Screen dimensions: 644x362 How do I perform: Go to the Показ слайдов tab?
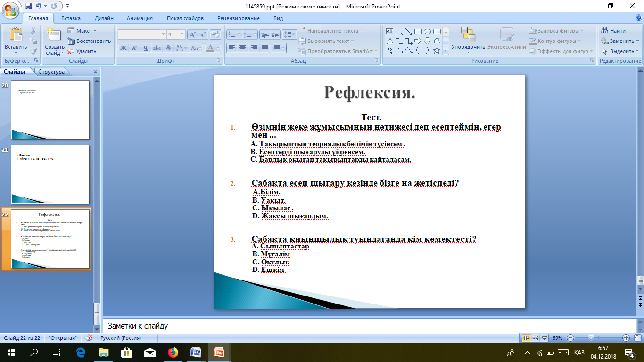click(185, 18)
